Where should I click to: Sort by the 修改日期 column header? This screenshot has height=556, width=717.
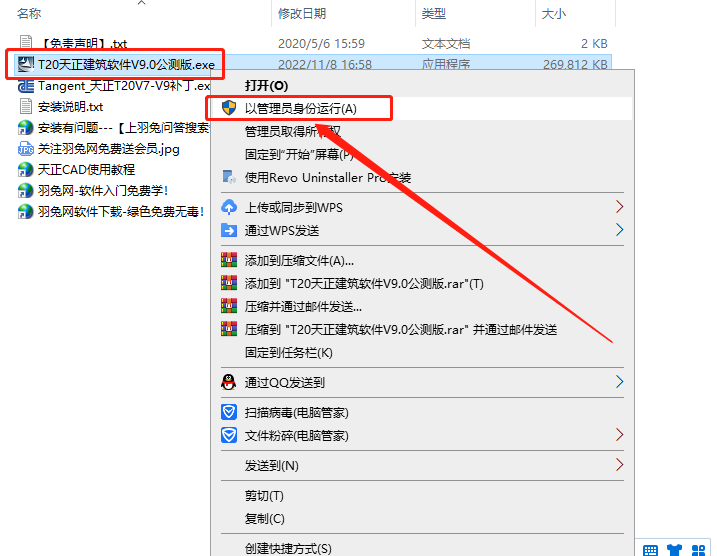[x=302, y=14]
